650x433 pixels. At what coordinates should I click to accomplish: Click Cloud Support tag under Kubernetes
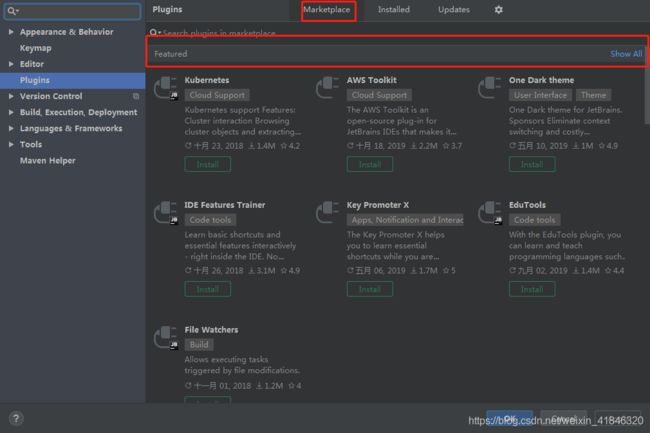(217, 95)
